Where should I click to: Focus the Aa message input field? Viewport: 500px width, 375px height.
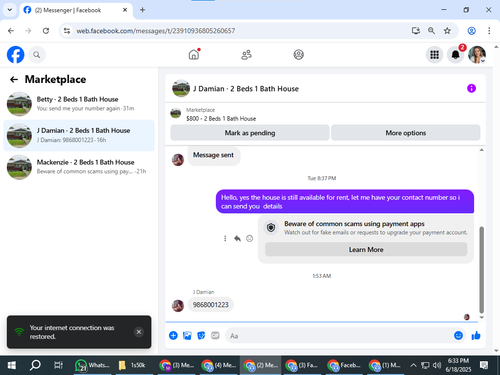338,336
